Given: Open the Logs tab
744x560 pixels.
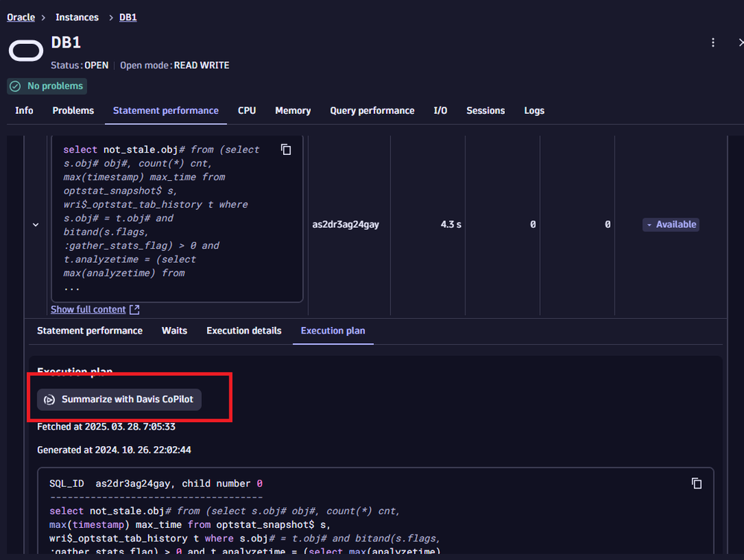Looking at the screenshot, I should pos(534,110).
